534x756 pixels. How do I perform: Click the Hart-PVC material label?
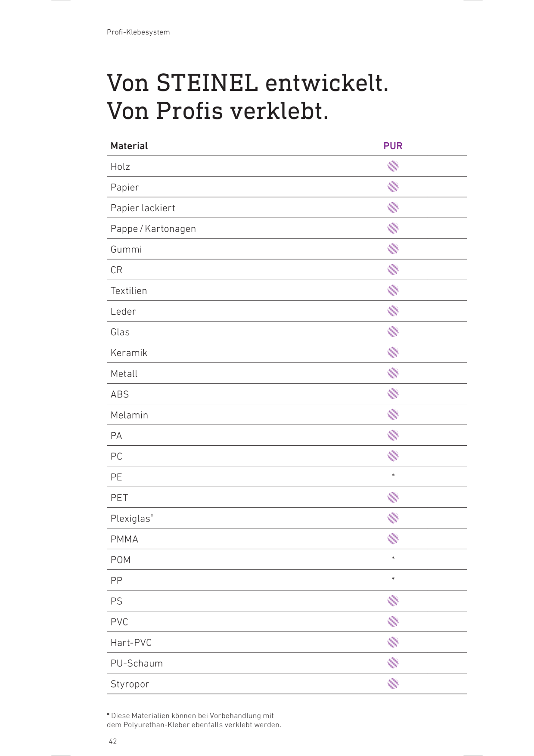[131, 643]
